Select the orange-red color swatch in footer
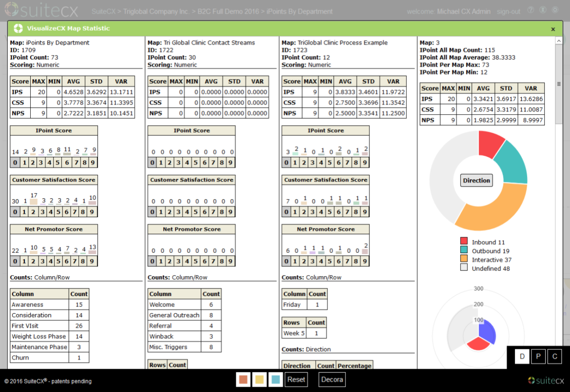This screenshot has width=570, height=392. (x=244, y=379)
